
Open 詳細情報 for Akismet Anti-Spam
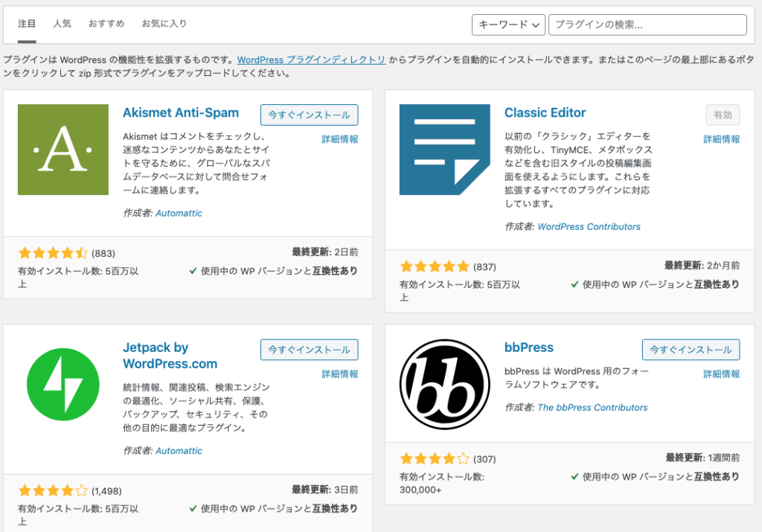click(x=339, y=139)
